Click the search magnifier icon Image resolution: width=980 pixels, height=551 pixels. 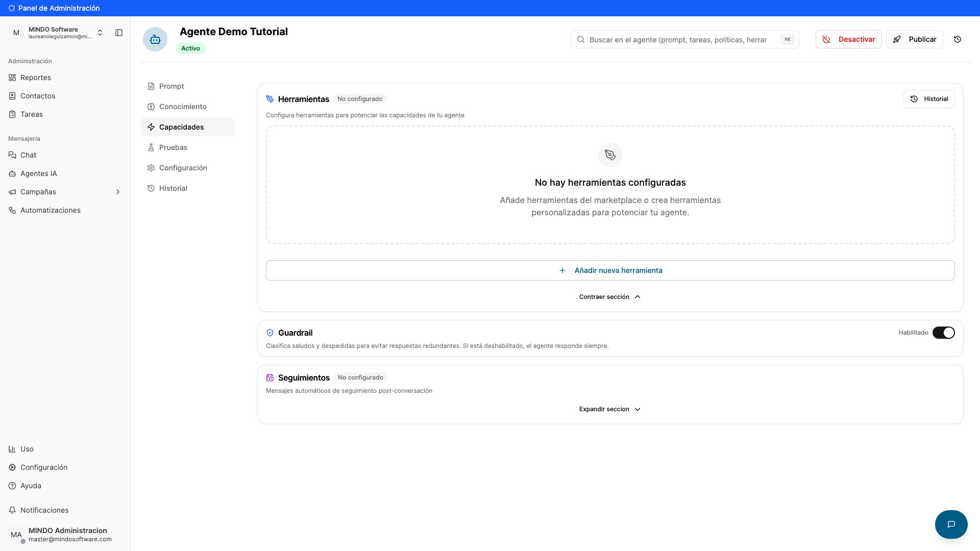(x=581, y=39)
